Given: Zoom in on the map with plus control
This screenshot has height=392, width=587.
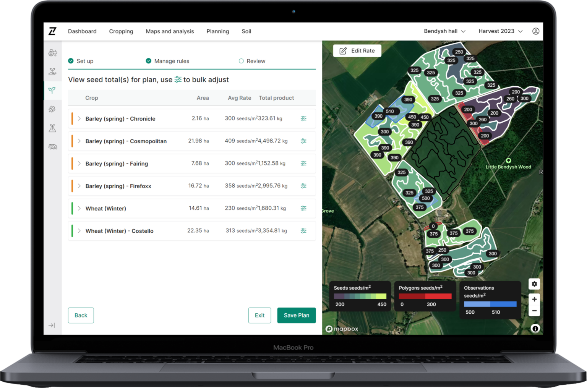Looking at the screenshot, I should coord(534,299).
